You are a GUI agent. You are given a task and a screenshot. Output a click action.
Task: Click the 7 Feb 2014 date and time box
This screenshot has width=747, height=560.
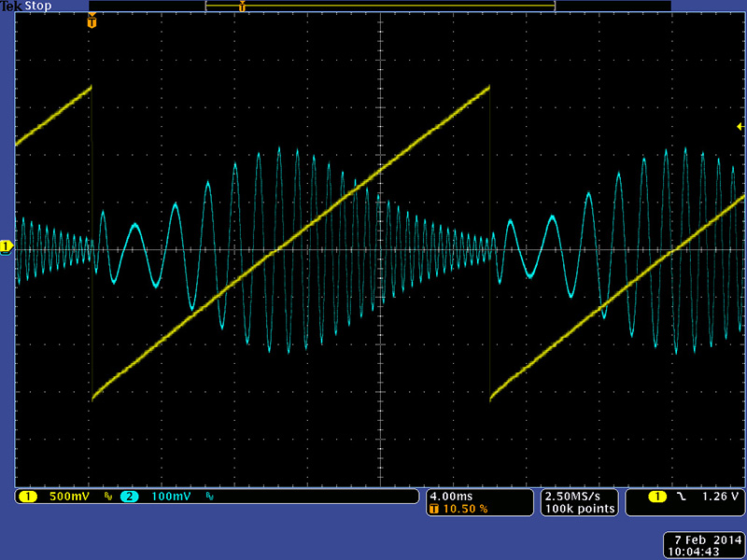point(704,546)
